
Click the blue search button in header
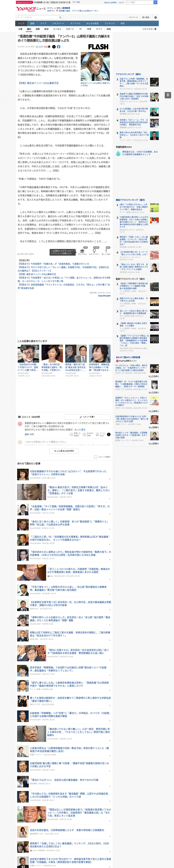[x=155, y=2]
